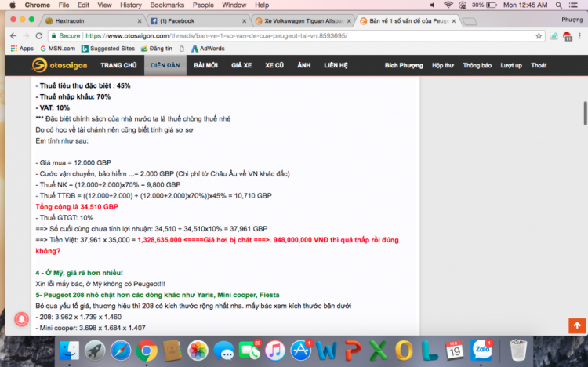Switch to the Hextracoin tab

coord(90,20)
